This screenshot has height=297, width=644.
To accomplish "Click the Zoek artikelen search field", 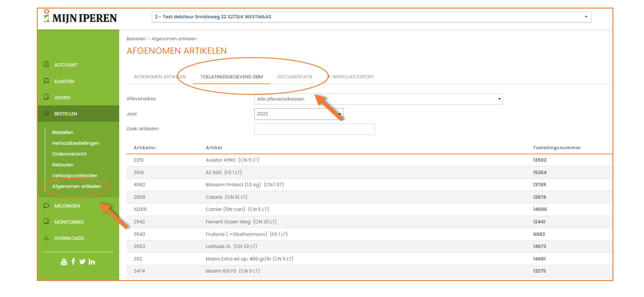I will coord(314,129).
